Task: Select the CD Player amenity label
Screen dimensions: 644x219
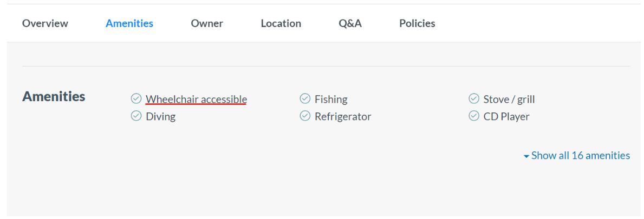Action: point(506,117)
